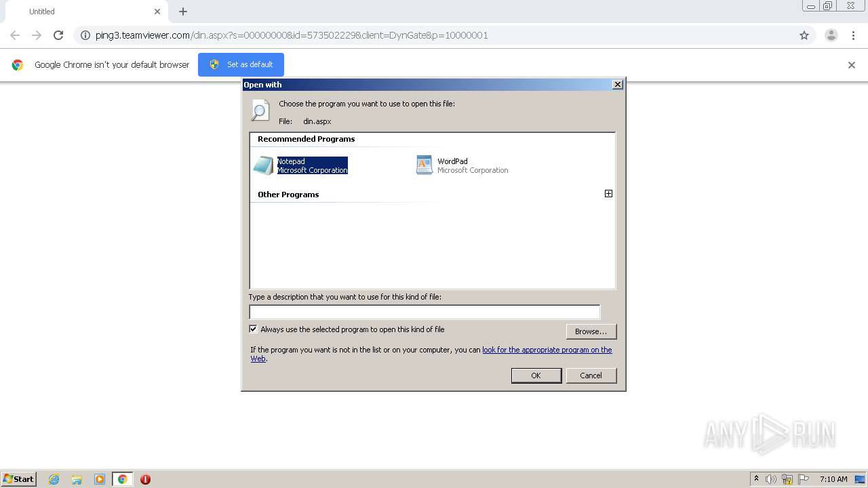
Task: Click the 7:10 AM clock
Action: pyautogui.click(x=833, y=479)
